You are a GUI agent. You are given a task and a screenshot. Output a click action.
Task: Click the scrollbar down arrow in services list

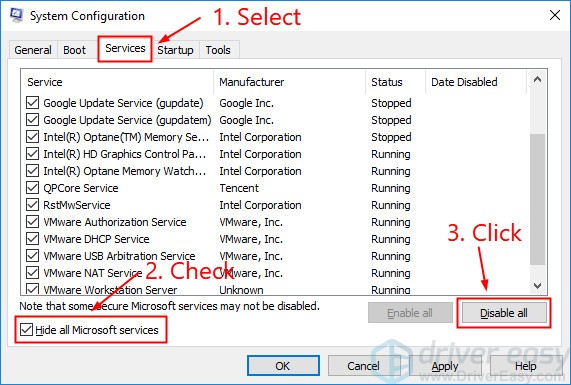tap(537, 286)
